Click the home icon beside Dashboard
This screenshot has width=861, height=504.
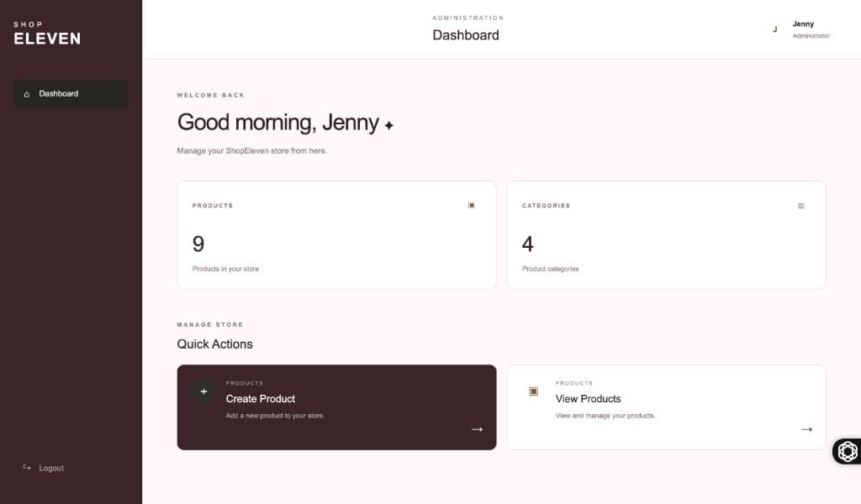[x=26, y=94]
